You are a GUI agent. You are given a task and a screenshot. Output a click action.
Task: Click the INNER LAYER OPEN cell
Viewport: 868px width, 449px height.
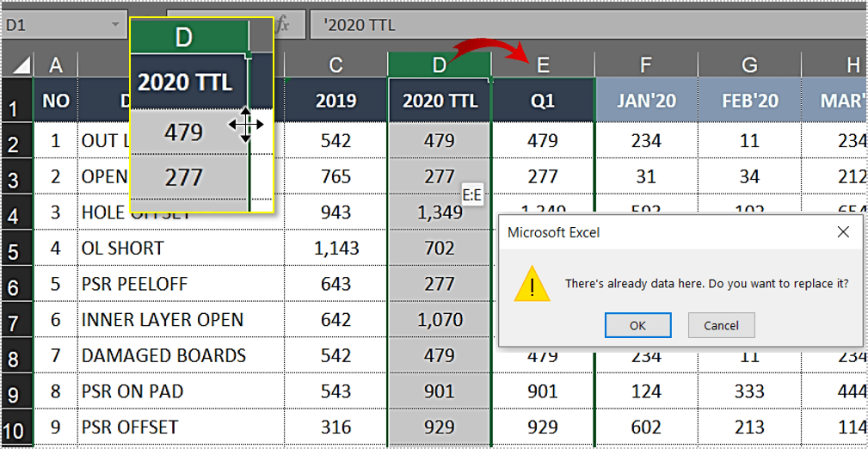coord(180,320)
